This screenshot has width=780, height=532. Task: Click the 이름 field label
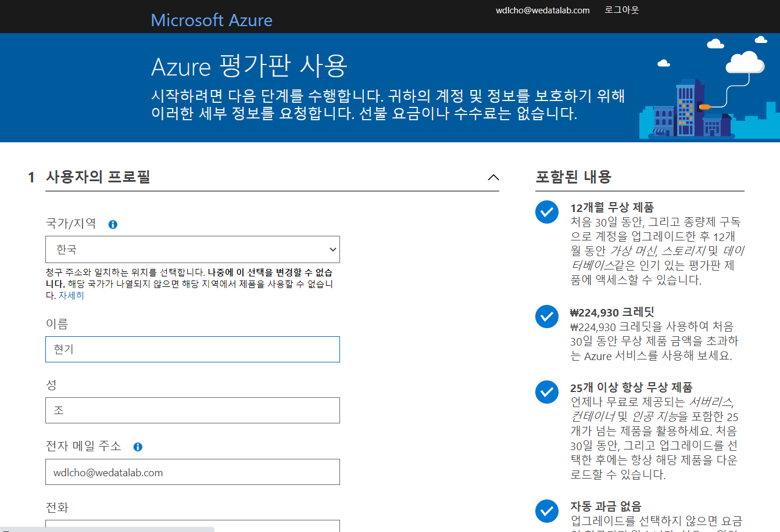[x=57, y=323]
